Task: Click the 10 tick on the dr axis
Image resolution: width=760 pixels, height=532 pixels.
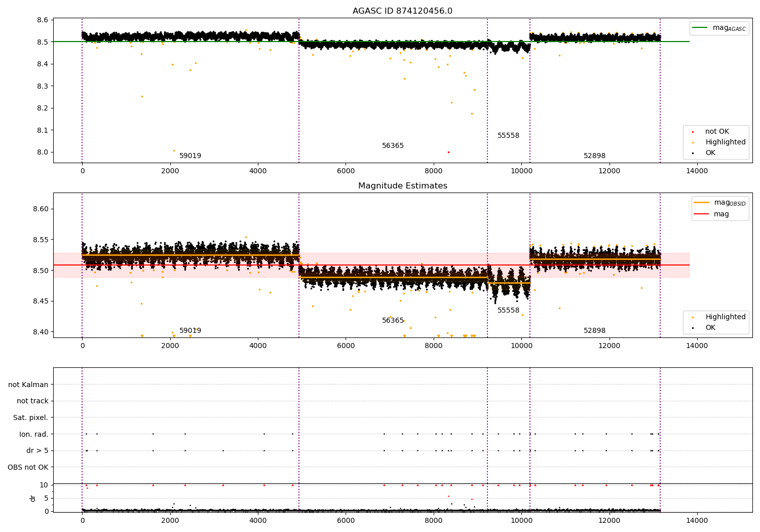Action: (x=44, y=485)
